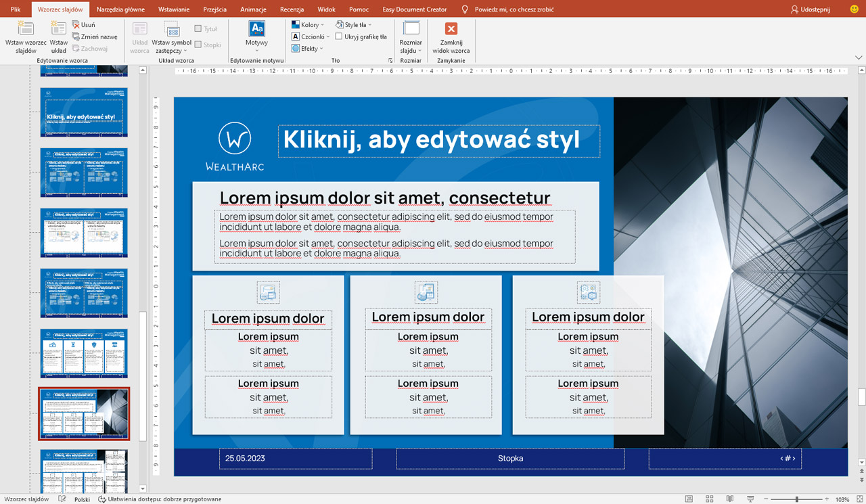Viewport: 866px width, 504px height.
Task: Click the Udostępnij button
Action: click(811, 9)
